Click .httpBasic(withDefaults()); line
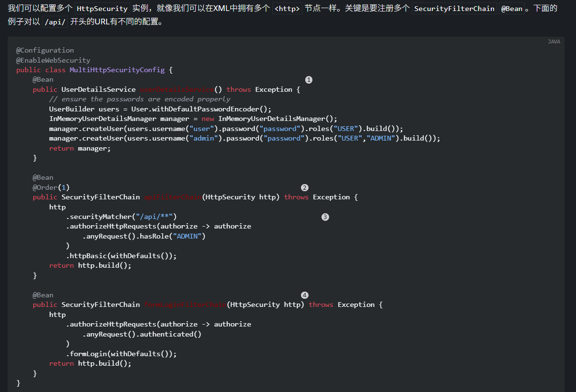The height and width of the screenshot is (392, 576). point(121,256)
